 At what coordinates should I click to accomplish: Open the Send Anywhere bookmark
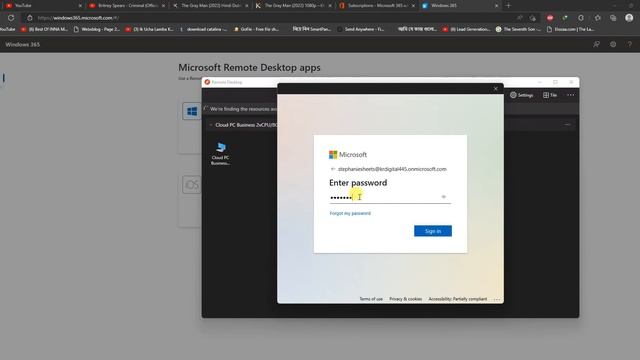click(360, 29)
